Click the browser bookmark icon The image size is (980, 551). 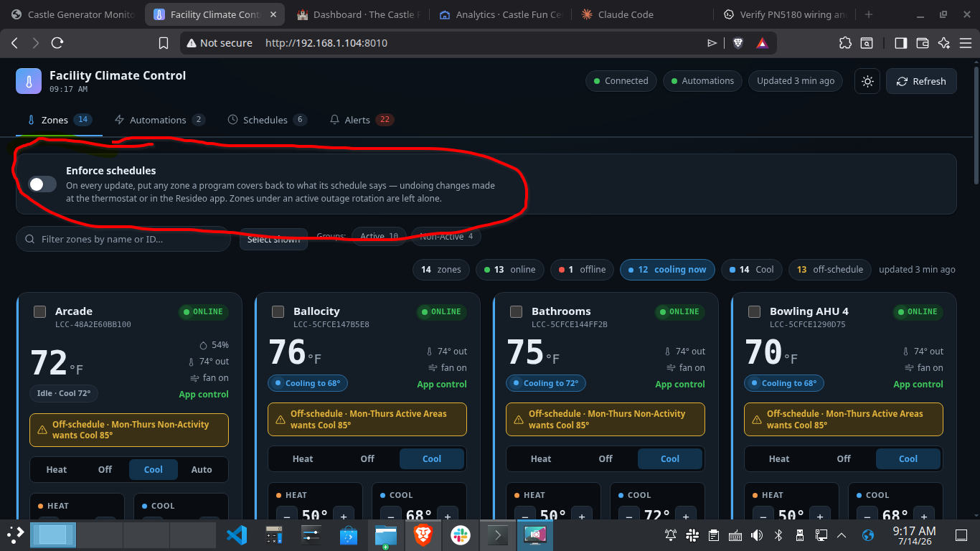pos(164,43)
